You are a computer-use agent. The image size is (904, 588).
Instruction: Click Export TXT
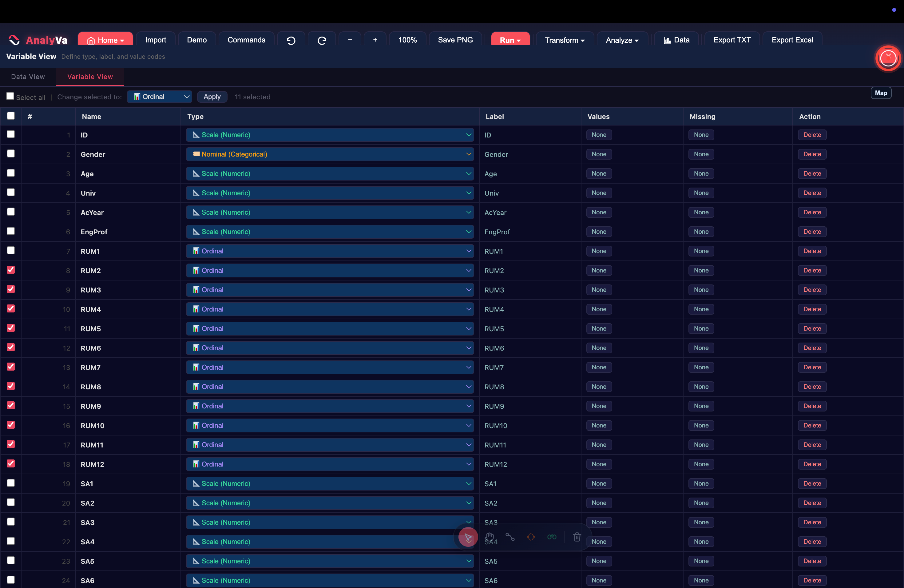[732, 40]
